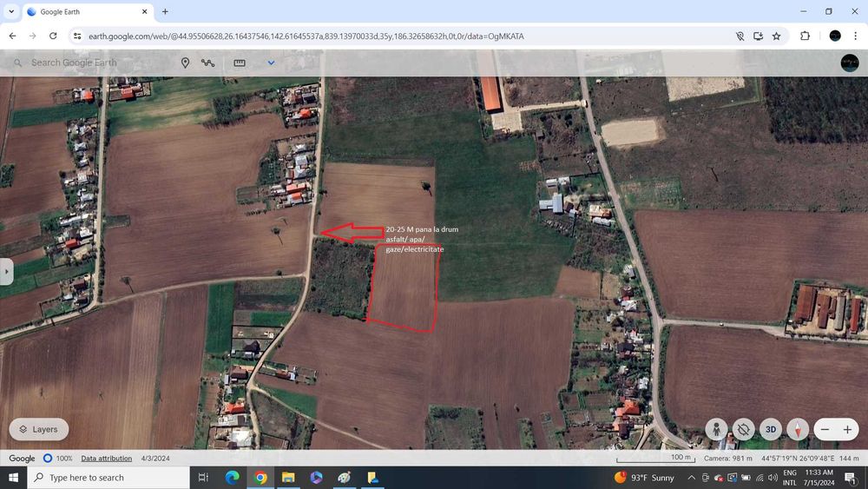Open the OneDrive tray icon

pyautogui.click(x=719, y=478)
